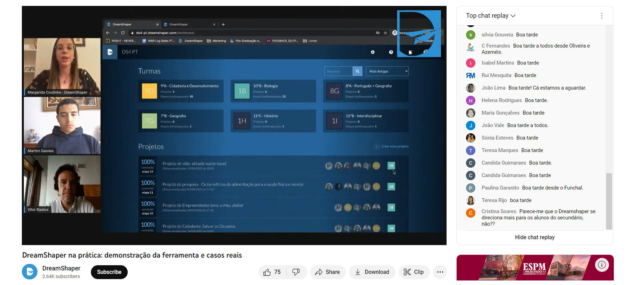Click message 'Parece-me que o Dreamshaper se direciona'
The width and height of the screenshot is (644, 285).
tap(539, 218)
